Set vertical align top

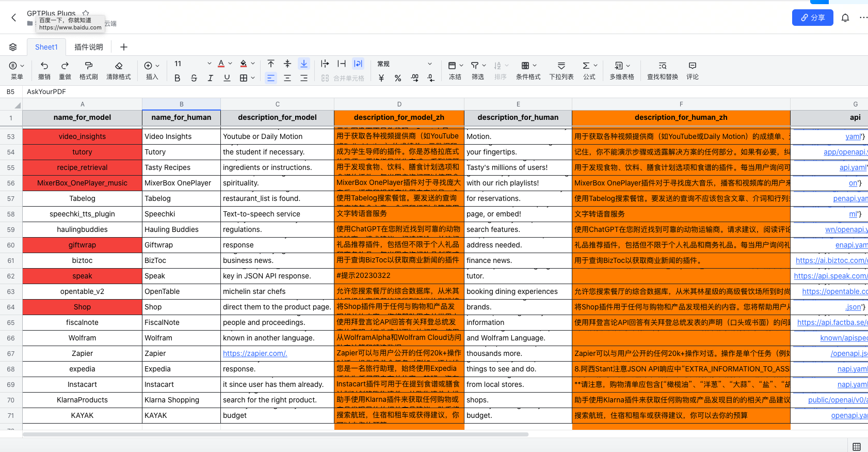[271, 64]
